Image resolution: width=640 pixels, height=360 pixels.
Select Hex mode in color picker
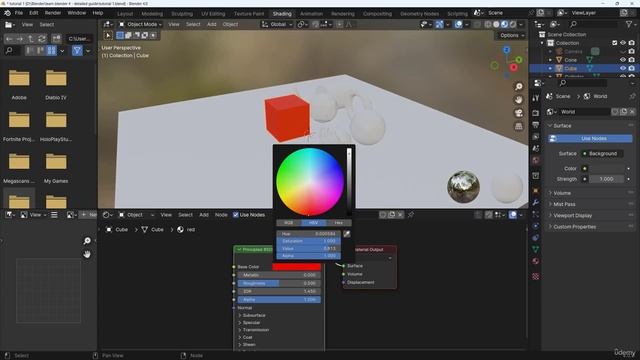click(x=338, y=223)
